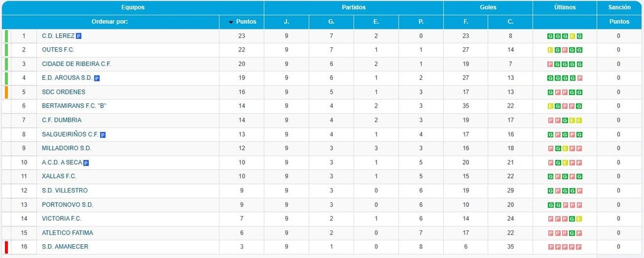Sort table by J. matches played column
644x258 pixels.
pos(287,22)
